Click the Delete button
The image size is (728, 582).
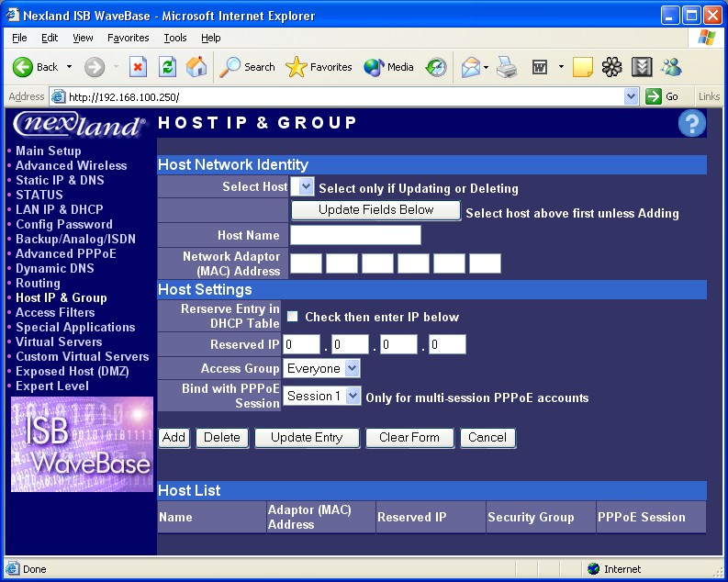(222, 438)
